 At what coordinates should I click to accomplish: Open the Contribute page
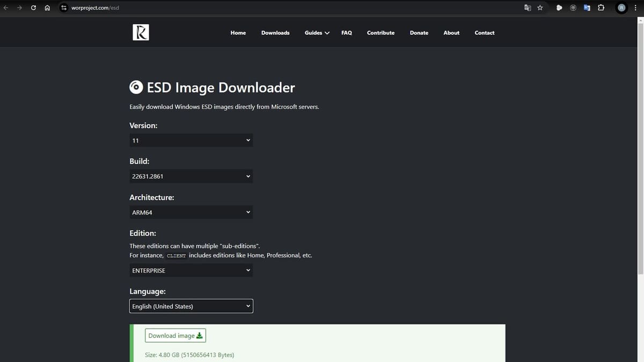point(380,33)
